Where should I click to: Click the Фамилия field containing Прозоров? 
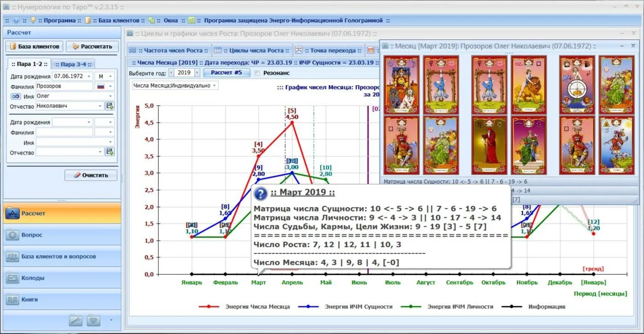(64, 86)
